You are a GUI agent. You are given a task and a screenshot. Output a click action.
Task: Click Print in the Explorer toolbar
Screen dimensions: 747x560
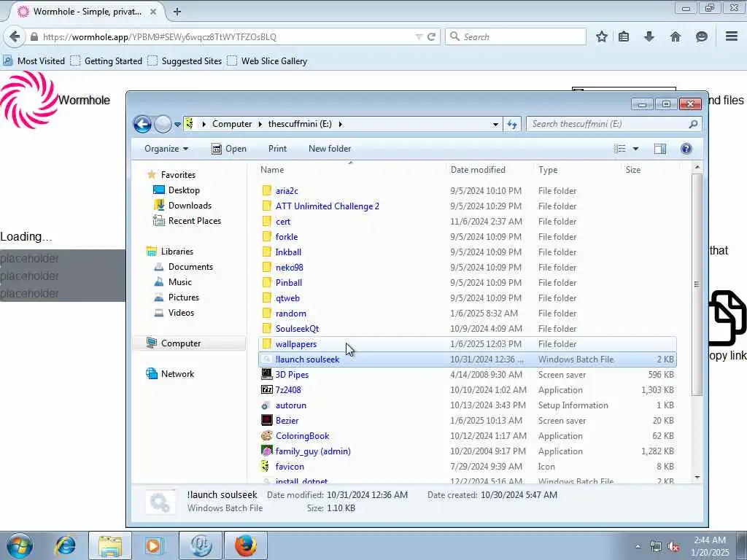[x=277, y=149]
